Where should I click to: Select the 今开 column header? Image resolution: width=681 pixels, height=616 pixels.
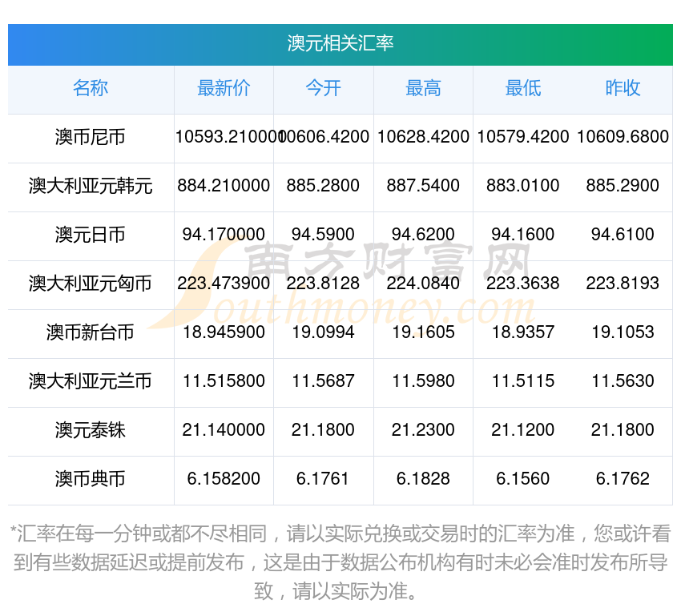tap(323, 88)
